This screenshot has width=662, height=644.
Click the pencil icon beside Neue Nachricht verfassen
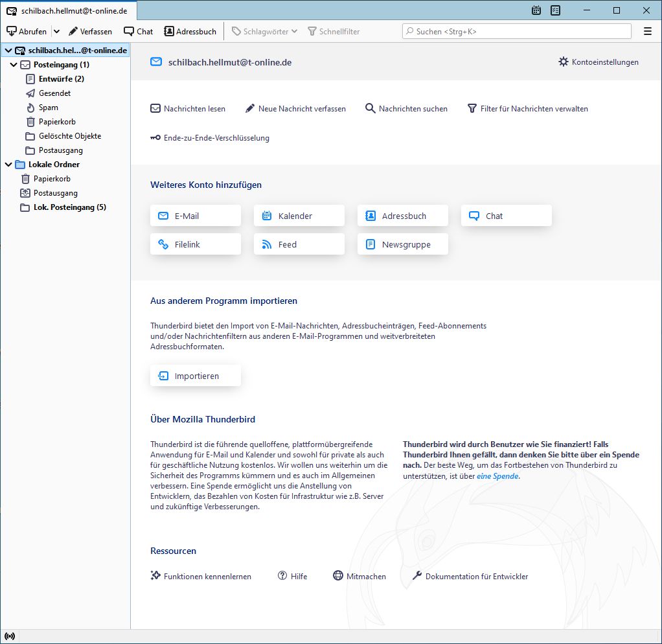pyautogui.click(x=250, y=109)
